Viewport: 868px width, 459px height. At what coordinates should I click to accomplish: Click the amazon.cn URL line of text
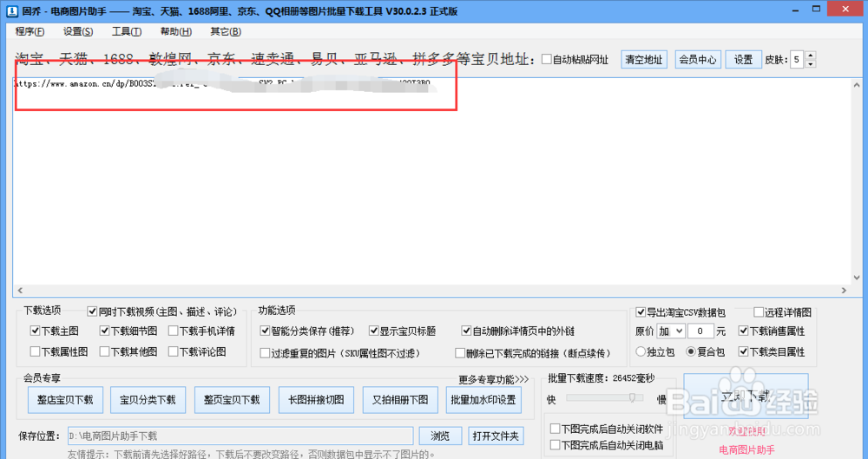click(x=222, y=83)
